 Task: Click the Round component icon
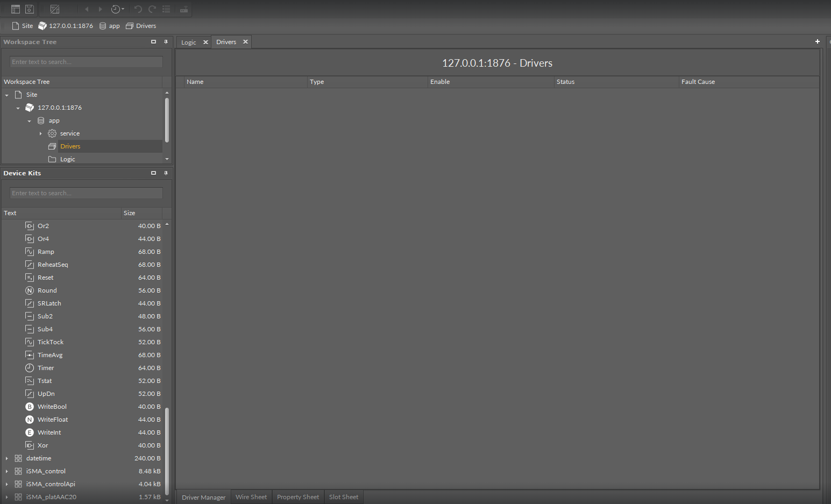point(30,290)
